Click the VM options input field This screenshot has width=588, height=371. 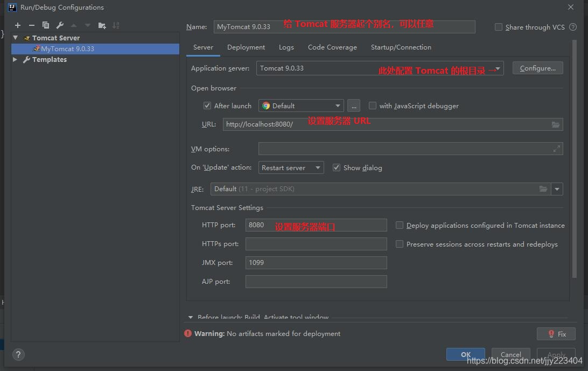410,149
